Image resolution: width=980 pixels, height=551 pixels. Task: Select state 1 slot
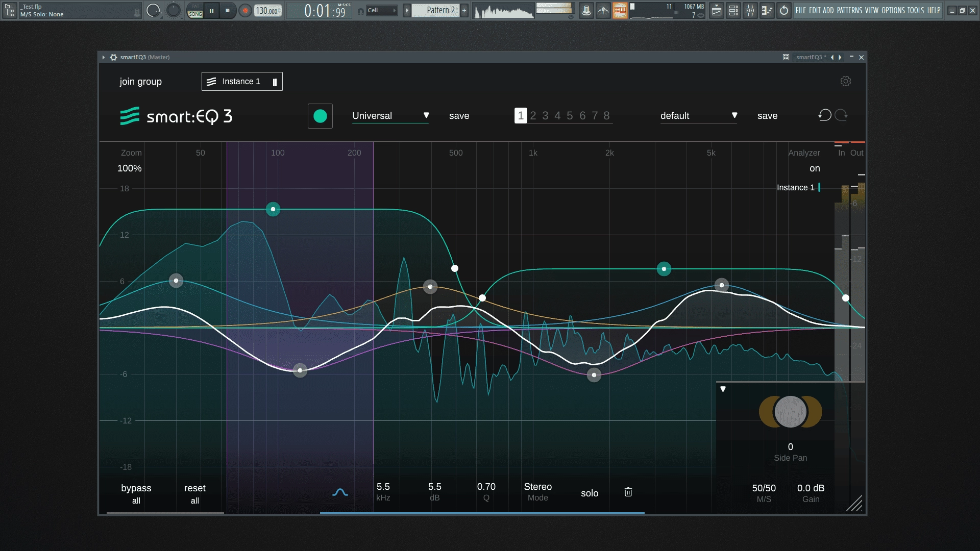tap(520, 116)
